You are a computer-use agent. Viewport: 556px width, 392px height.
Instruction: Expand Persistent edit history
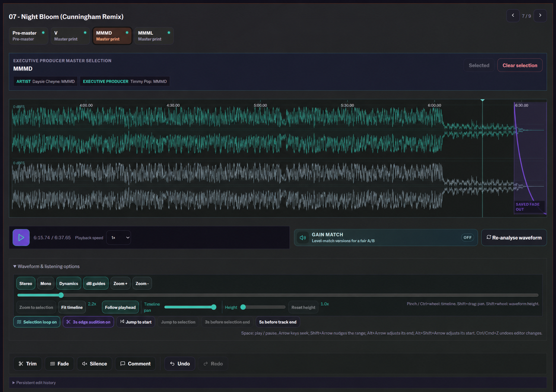pyautogui.click(x=34, y=383)
